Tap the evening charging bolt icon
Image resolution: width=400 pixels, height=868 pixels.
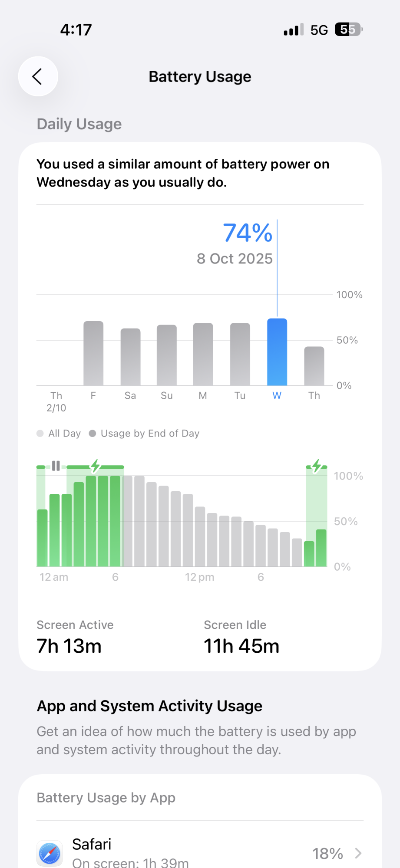[x=317, y=466]
